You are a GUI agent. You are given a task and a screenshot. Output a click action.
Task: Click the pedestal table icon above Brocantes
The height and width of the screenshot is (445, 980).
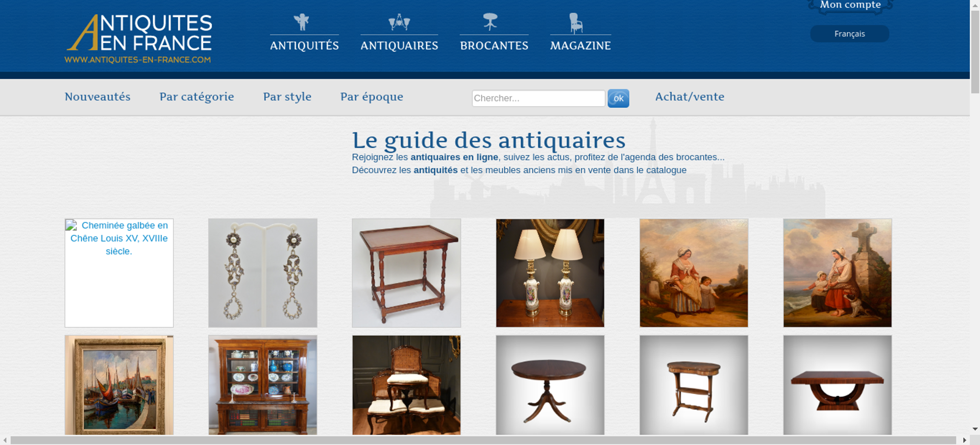coord(490,22)
